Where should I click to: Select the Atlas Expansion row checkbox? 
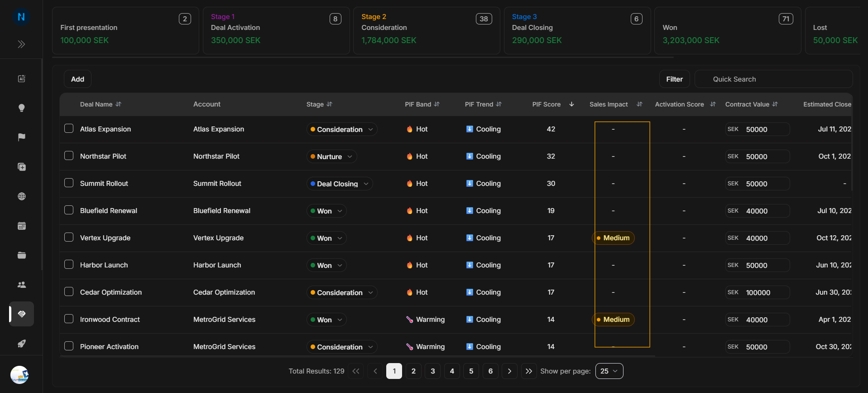[69, 128]
